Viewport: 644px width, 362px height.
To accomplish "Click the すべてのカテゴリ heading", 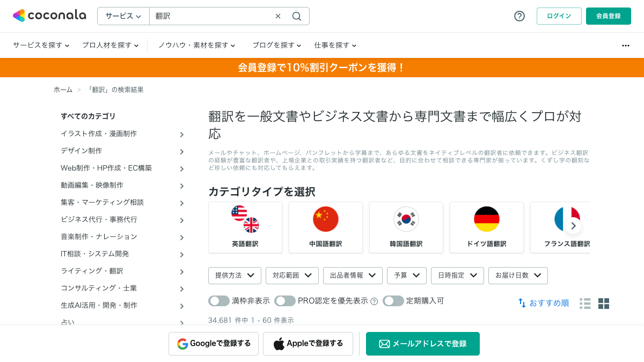I will click(88, 116).
